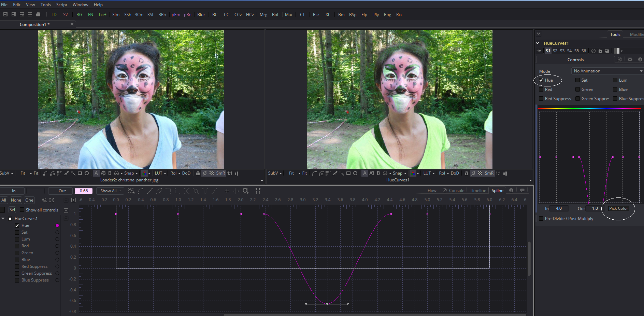Enable the Red Suppress checkbox in Controls

click(x=541, y=99)
